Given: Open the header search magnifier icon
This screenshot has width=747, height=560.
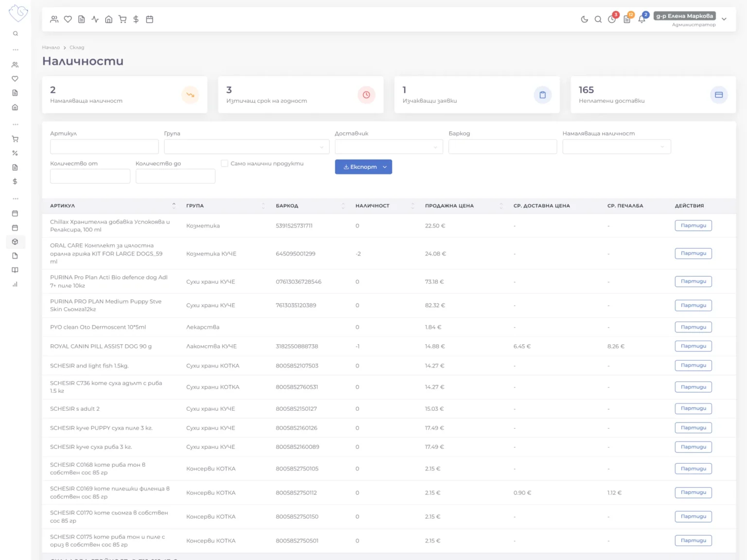Looking at the screenshot, I should click(598, 19).
